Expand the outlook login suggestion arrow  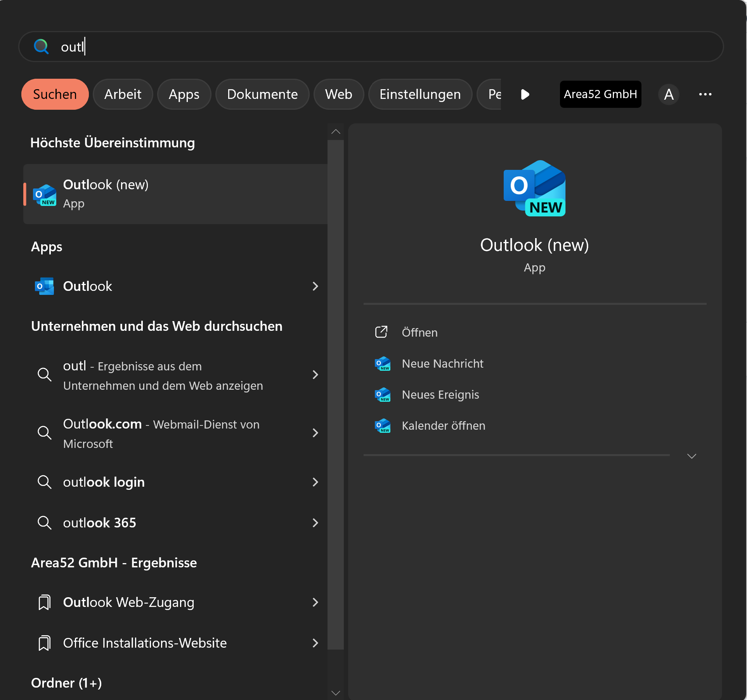315,482
